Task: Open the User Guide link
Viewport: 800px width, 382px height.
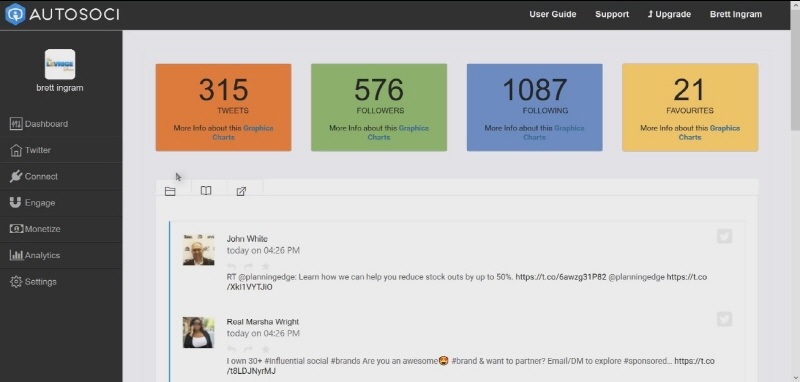Action: [553, 14]
